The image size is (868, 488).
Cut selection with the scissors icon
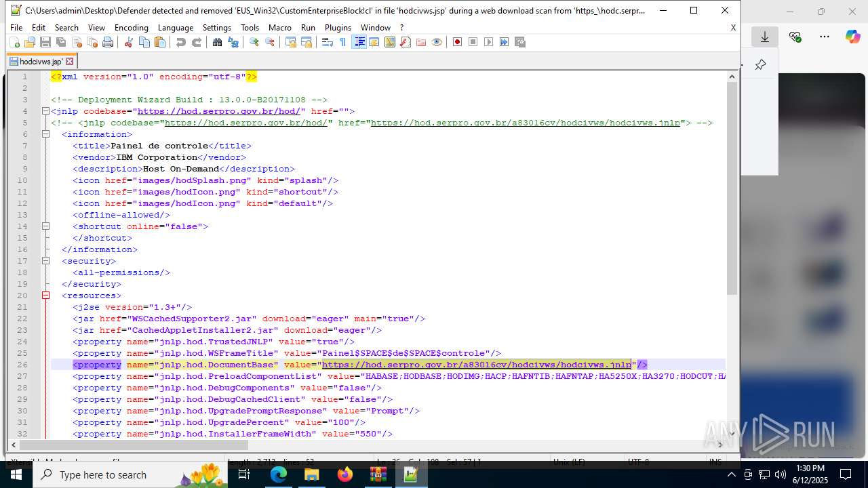coord(128,42)
